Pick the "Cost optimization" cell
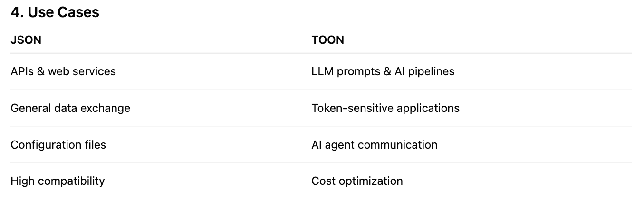Image resolution: width=644 pixels, height=211 pixels. point(357,181)
